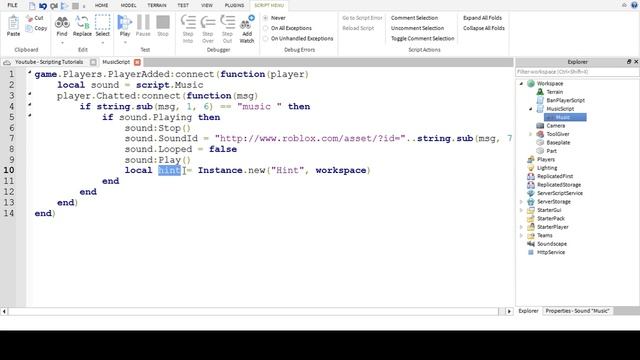Click Go to Script Error

362,18
